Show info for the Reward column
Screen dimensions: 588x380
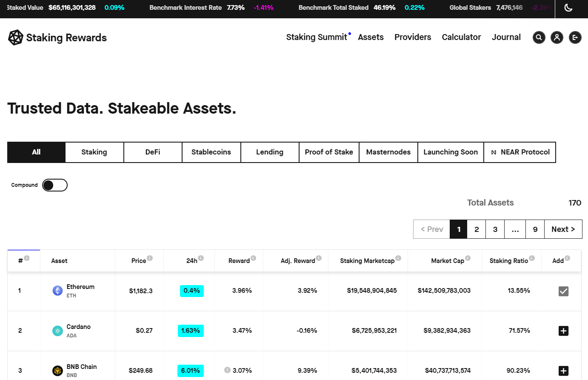pos(253,258)
